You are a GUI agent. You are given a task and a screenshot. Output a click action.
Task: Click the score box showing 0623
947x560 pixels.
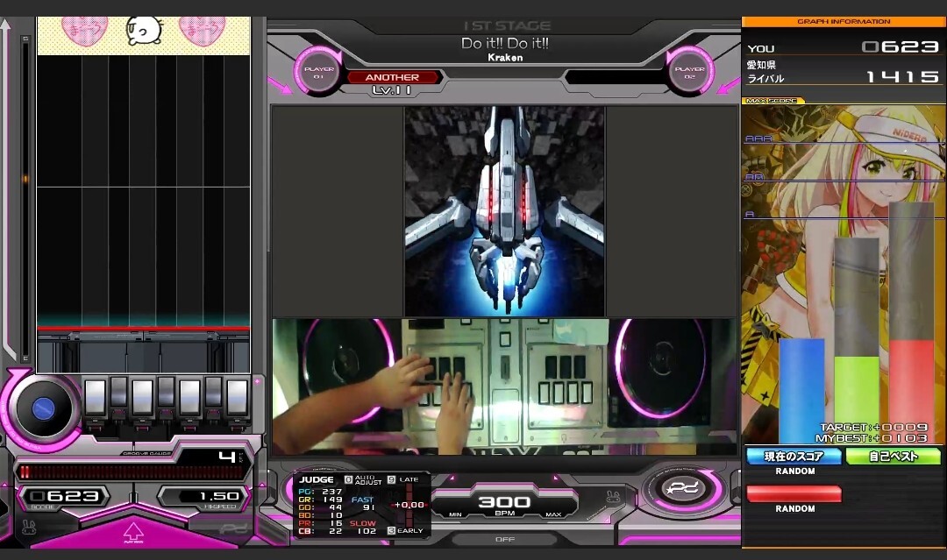pos(65,496)
